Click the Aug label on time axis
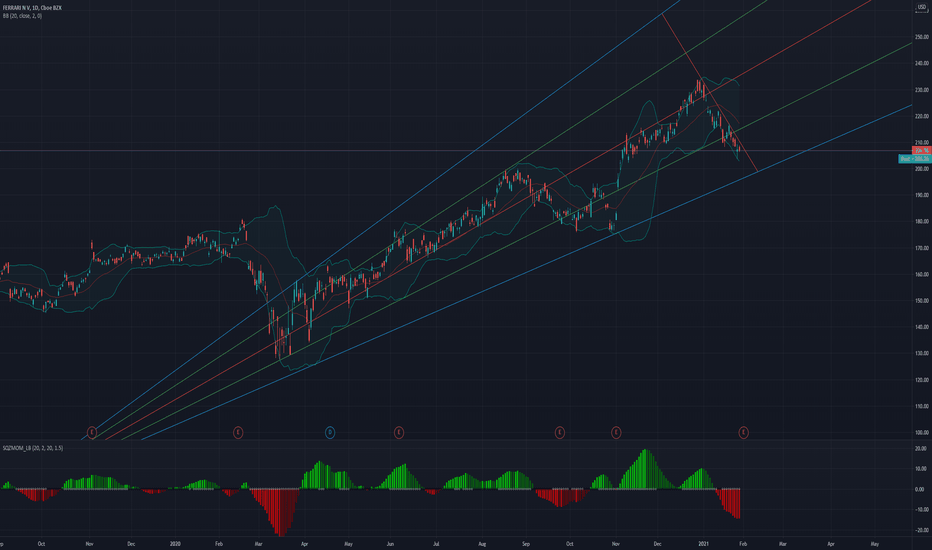Viewport: 932px width, 550px height. [x=482, y=543]
